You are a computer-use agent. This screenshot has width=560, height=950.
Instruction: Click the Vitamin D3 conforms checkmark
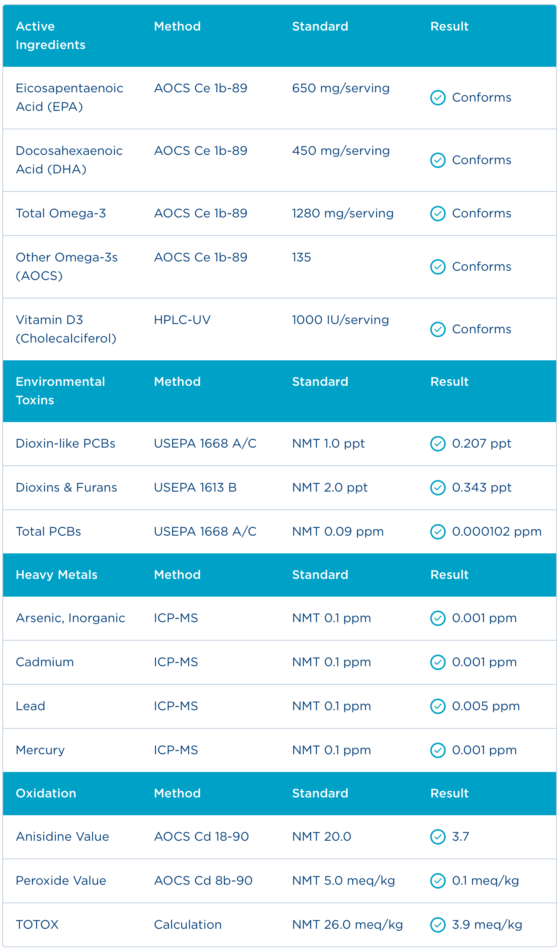438,329
